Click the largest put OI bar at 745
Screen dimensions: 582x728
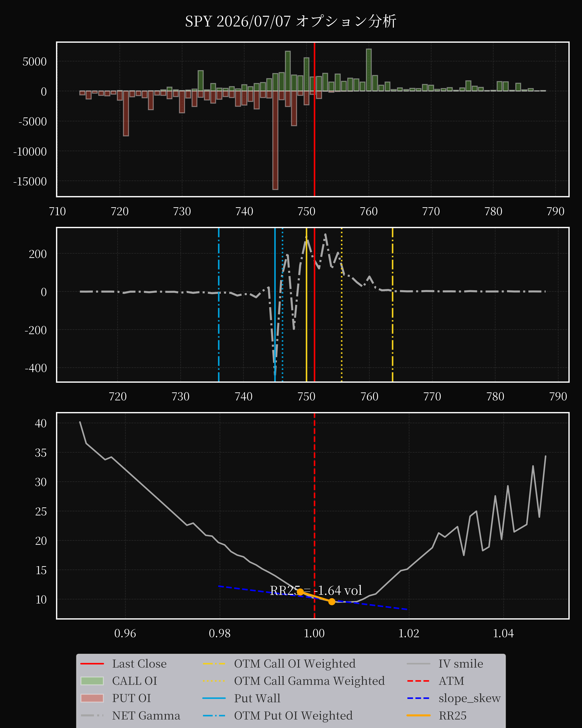[275, 140]
